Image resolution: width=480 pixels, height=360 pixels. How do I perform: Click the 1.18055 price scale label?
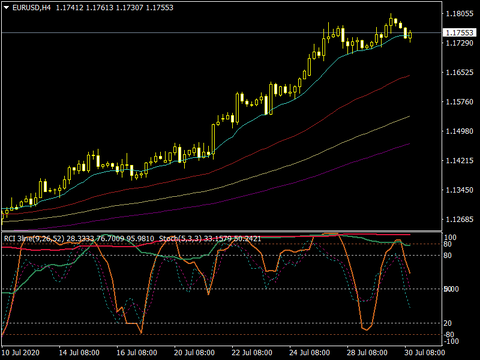[460, 14]
